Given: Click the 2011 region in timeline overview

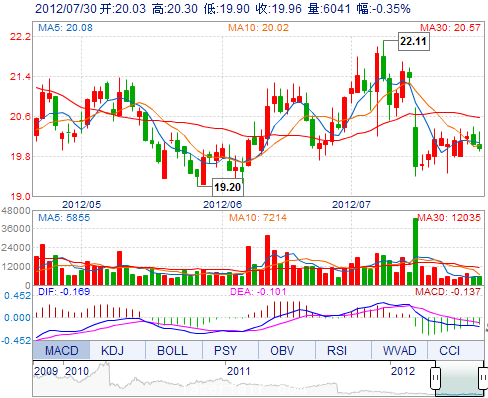Looking at the screenshot, I should click(x=238, y=371).
